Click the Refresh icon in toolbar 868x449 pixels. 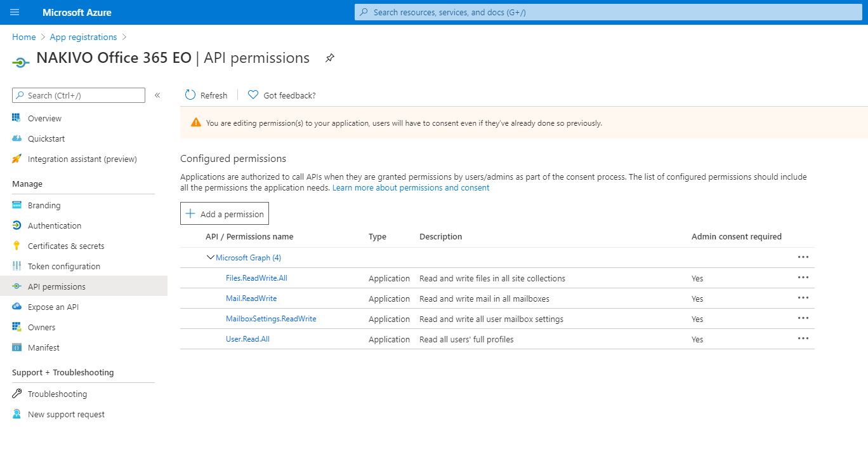click(190, 95)
